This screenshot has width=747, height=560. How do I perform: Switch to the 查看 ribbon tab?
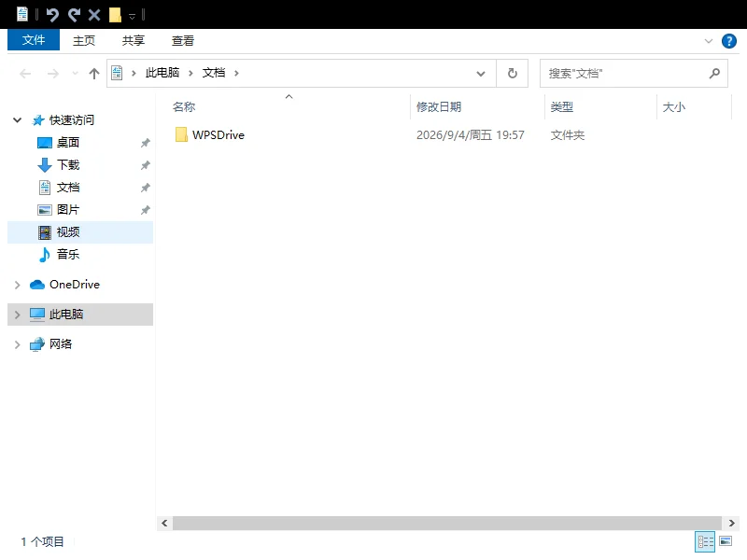coord(183,40)
